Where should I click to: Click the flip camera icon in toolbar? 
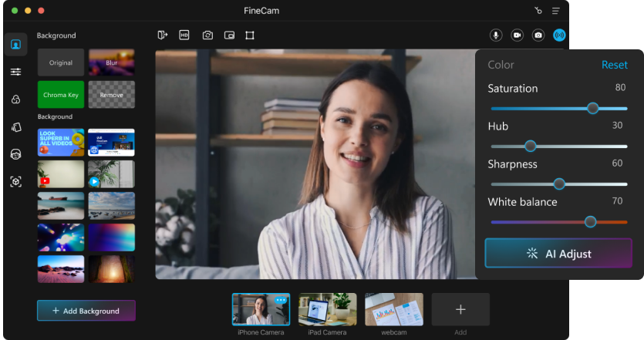point(207,35)
